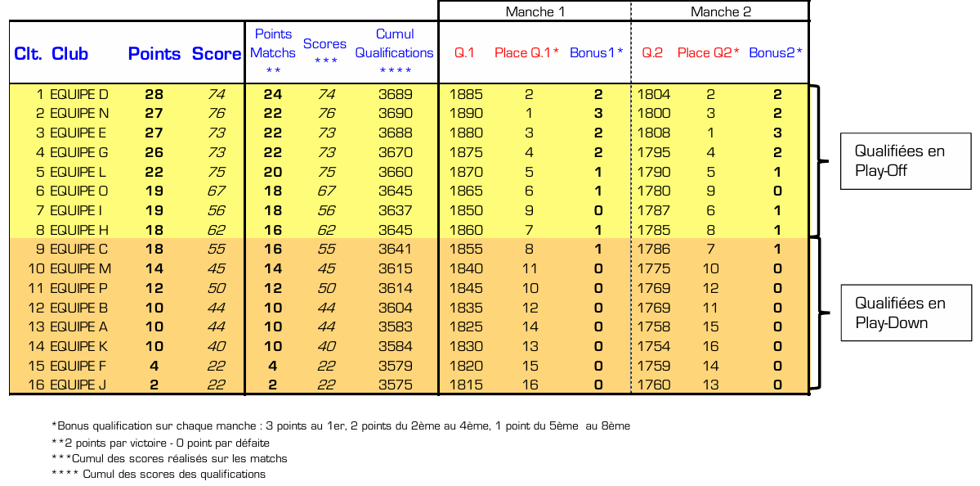This screenshot has width=980, height=486.
Task: Click the 'EQUIPE A' club cell
Action: click(x=79, y=327)
